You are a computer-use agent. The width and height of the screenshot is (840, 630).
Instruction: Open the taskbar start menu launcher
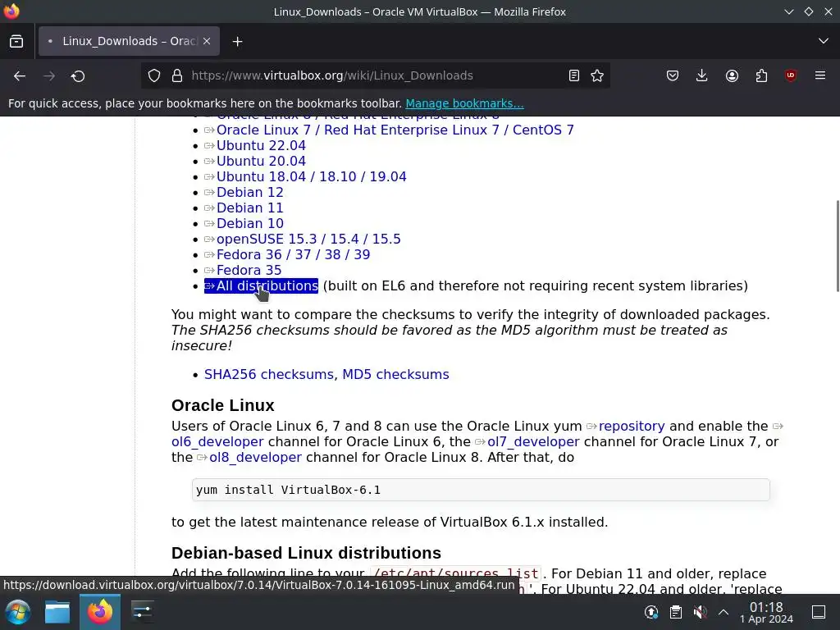(18, 612)
